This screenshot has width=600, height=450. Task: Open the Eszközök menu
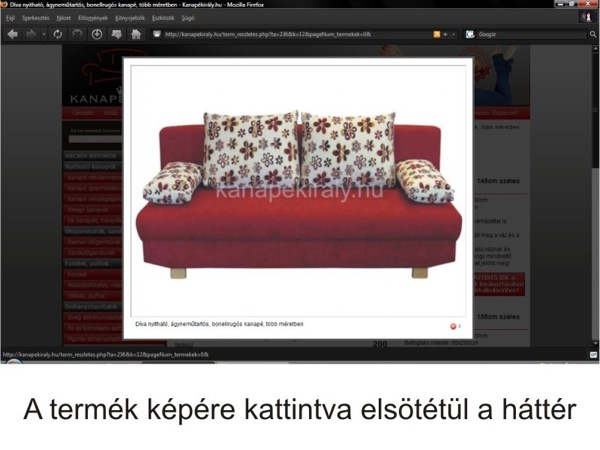pos(163,18)
